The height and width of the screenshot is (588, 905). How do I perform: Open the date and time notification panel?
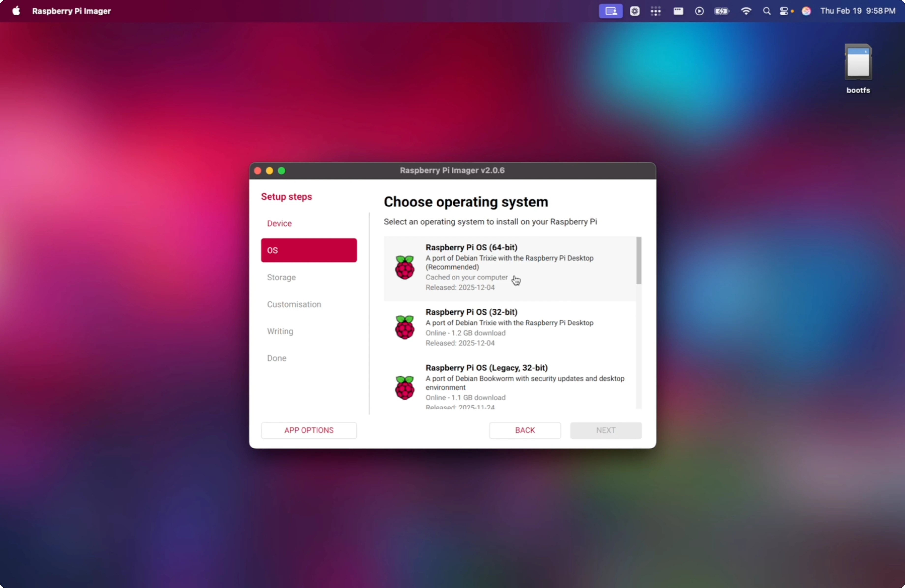coord(858,11)
